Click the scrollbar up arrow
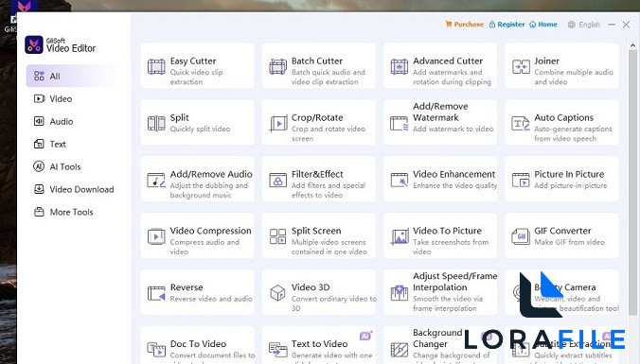 point(632,45)
